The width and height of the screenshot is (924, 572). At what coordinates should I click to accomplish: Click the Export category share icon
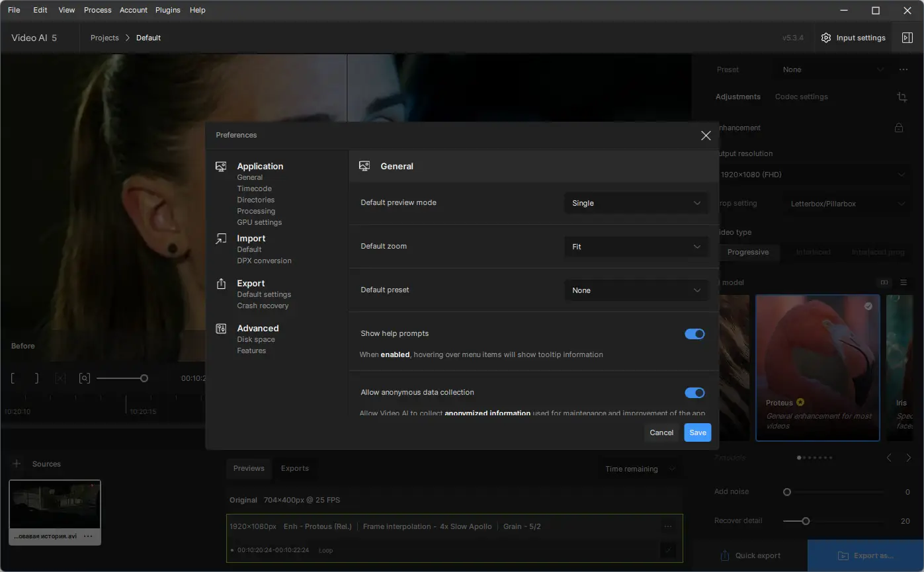pos(221,284)
